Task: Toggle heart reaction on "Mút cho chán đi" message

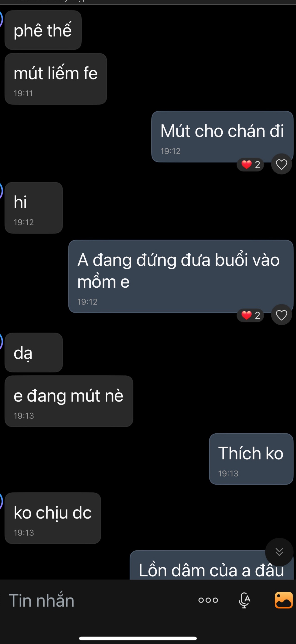Action: point(281,164)
